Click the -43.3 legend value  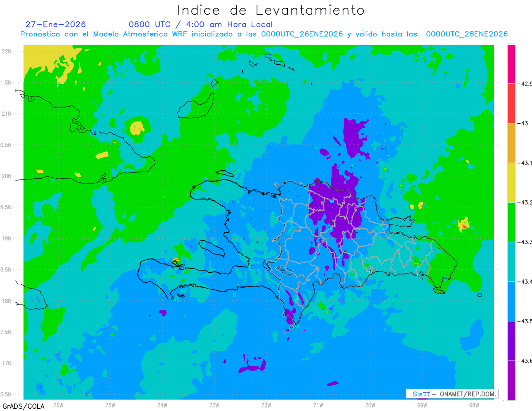click(524, 242)
